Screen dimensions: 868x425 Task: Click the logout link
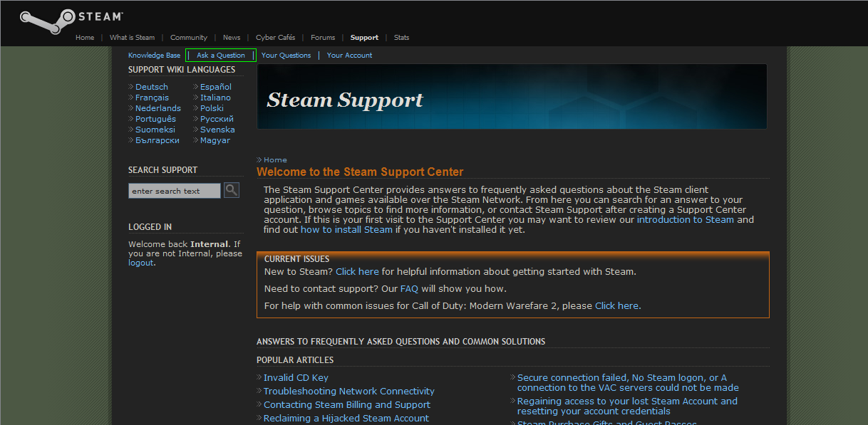(140, 263)
